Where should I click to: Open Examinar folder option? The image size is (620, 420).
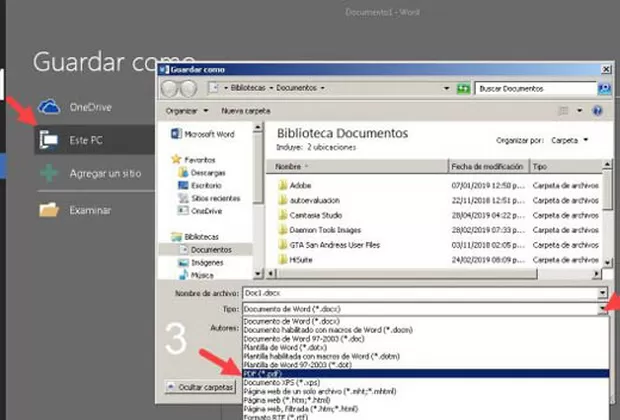[75, 210]
